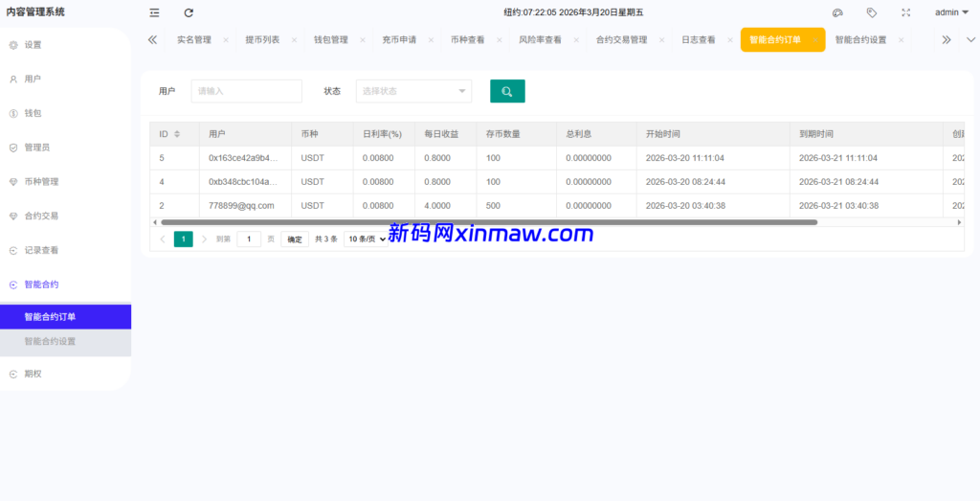Select user cell 0xb348cbc104a…
Screen dimensions: 980x501
click(243, 182)
